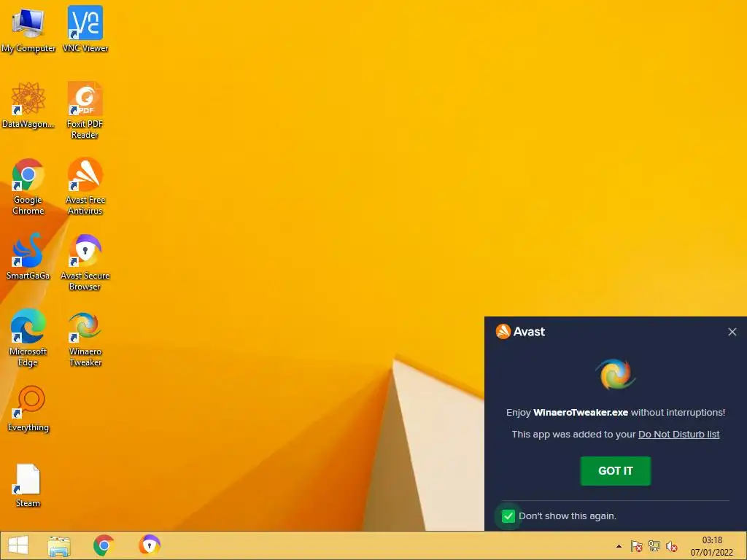Click the Windows Start button
This screenshot has height=560, width=747.
(x=18, y=545)
